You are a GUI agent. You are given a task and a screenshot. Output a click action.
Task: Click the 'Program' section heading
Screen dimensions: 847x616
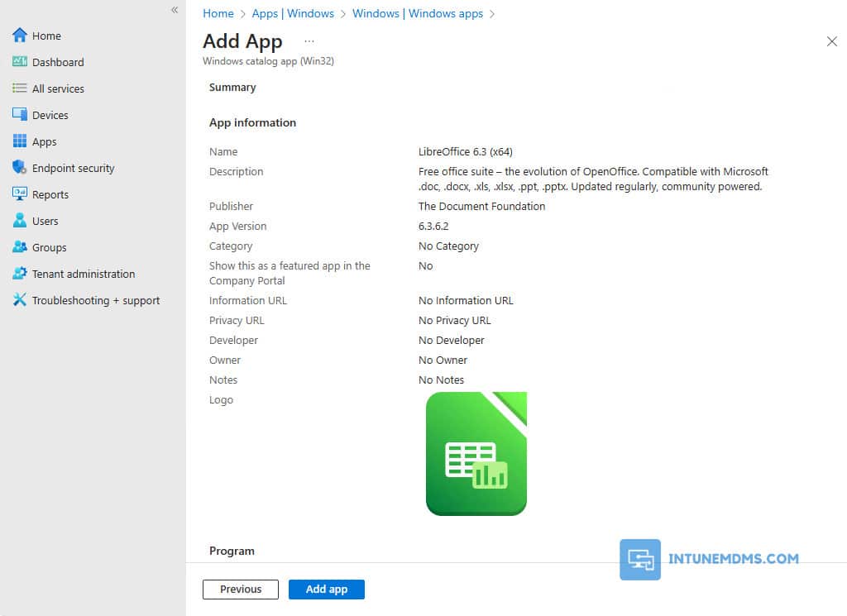pos(232,551)
